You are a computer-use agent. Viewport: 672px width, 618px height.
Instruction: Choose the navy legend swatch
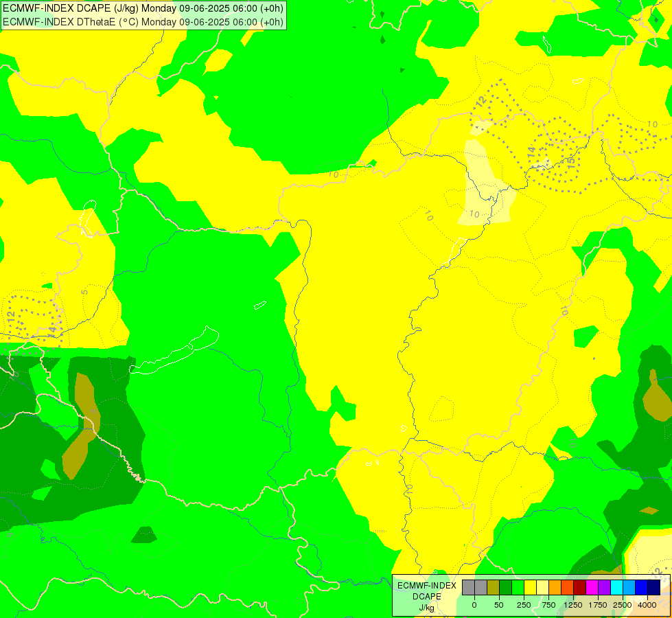click(654, 588)
